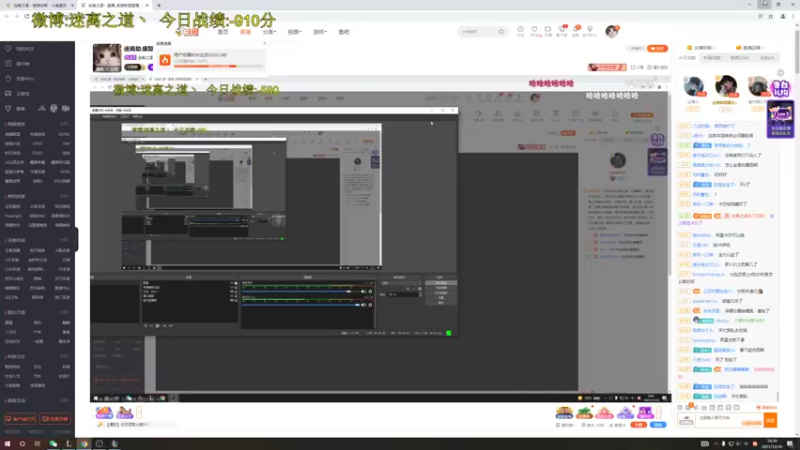The image size is (800, 450).
Task: Switch to 钻粉 tab in right panel
Action: click(767, 58)
